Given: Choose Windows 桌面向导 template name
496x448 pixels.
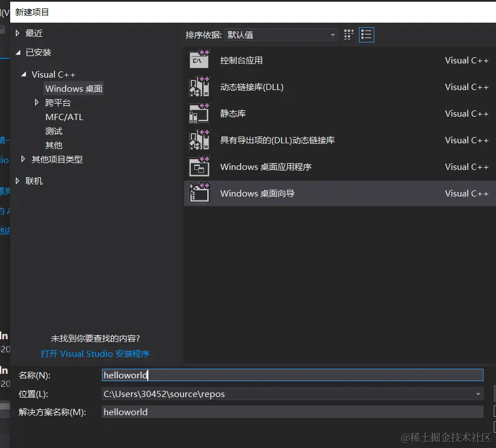Looking at the screenshot, I should tap(258, 193).
